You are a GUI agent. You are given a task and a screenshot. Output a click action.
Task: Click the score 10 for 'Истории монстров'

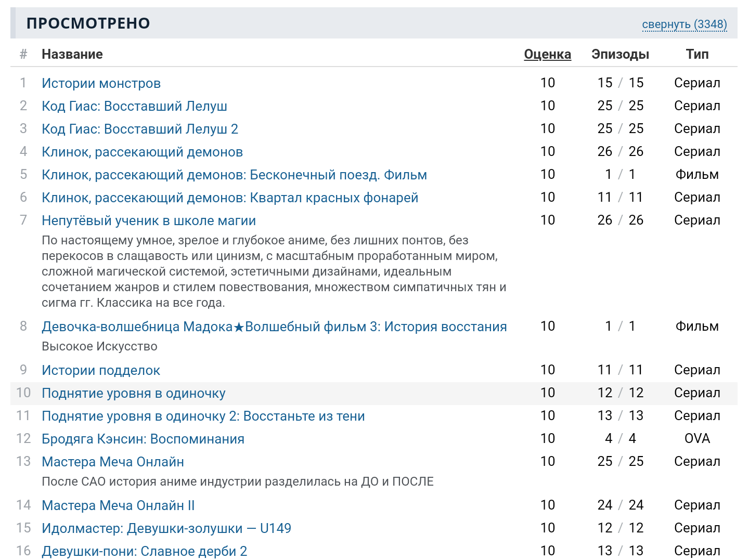point(547,83)
